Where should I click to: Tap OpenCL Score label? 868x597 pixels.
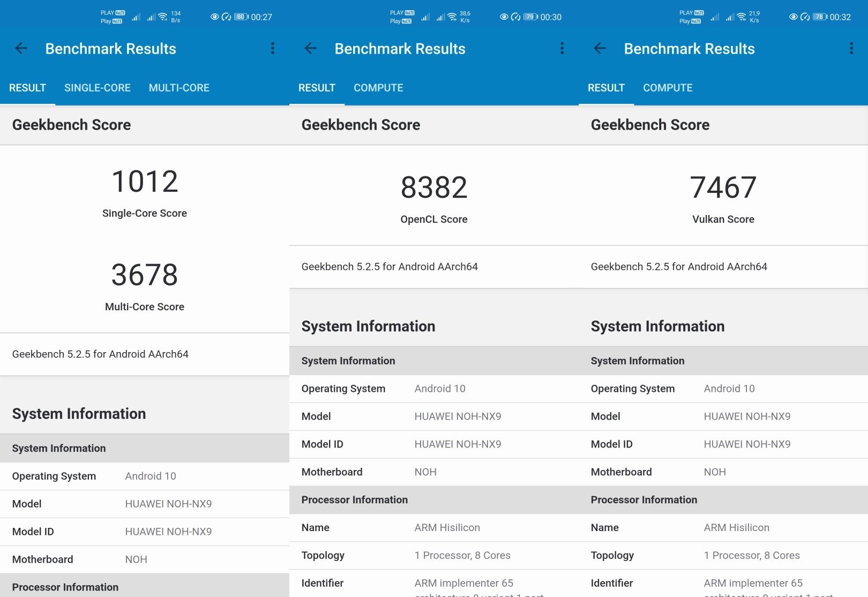click(x=434, y=219)
